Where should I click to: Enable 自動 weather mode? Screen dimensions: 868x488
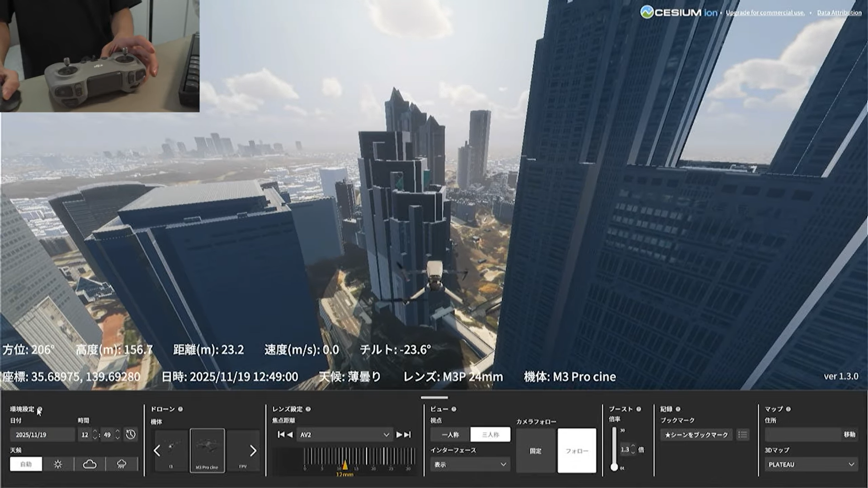[26, 464]
